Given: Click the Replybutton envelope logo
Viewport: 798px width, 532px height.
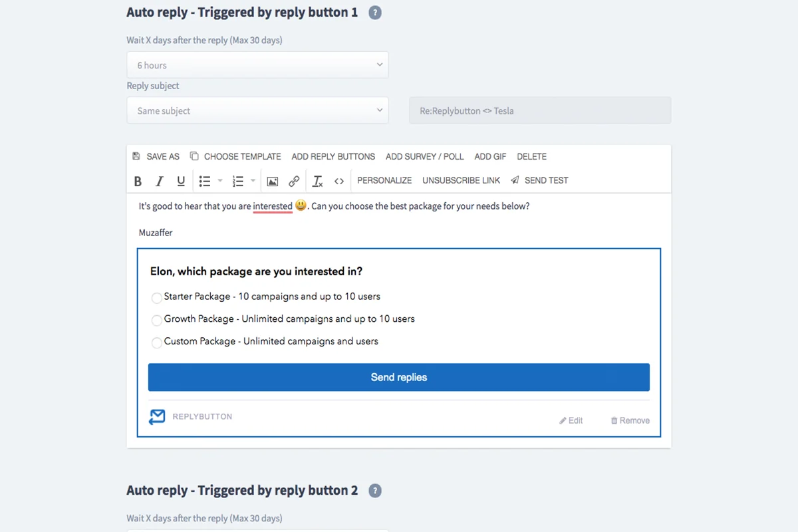Looking at the screenshot, I should [x=157, y=417].
